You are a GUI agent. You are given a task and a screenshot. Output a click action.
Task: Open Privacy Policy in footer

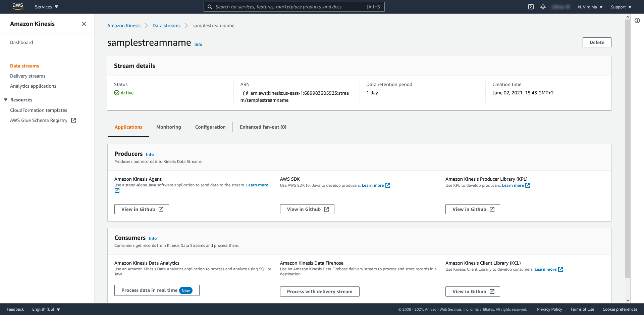(549, 309)
